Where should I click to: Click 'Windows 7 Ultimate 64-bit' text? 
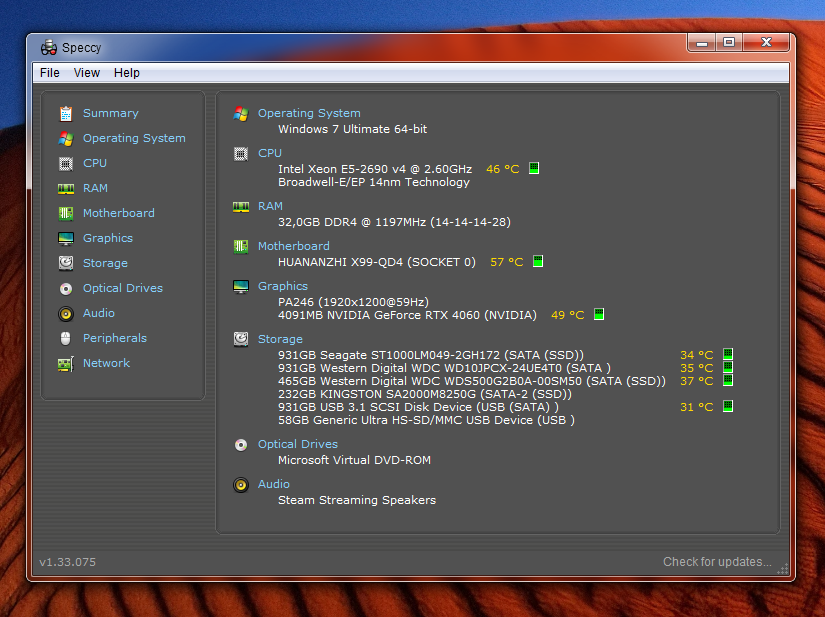[353, 129]
